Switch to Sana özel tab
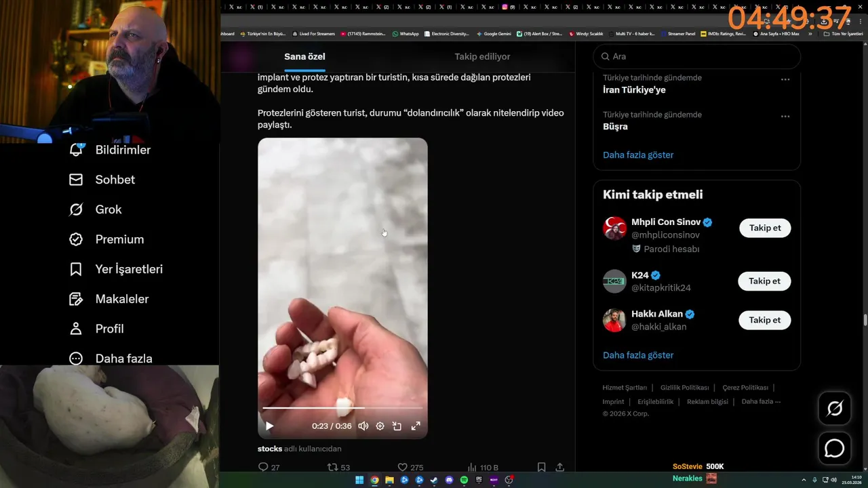 click(x=304, y=57)
